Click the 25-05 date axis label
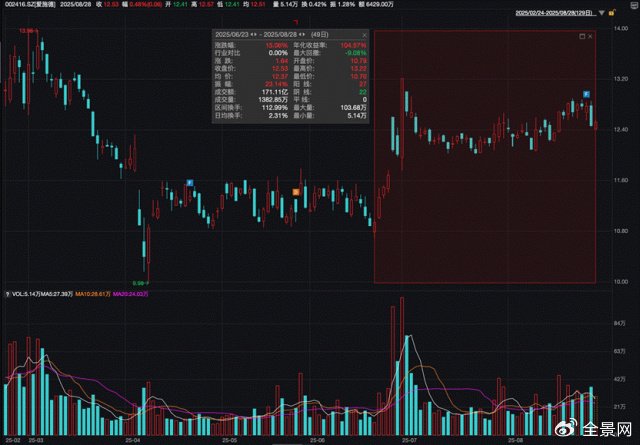This screenshot has width=640, height=445. click(229, 441)
